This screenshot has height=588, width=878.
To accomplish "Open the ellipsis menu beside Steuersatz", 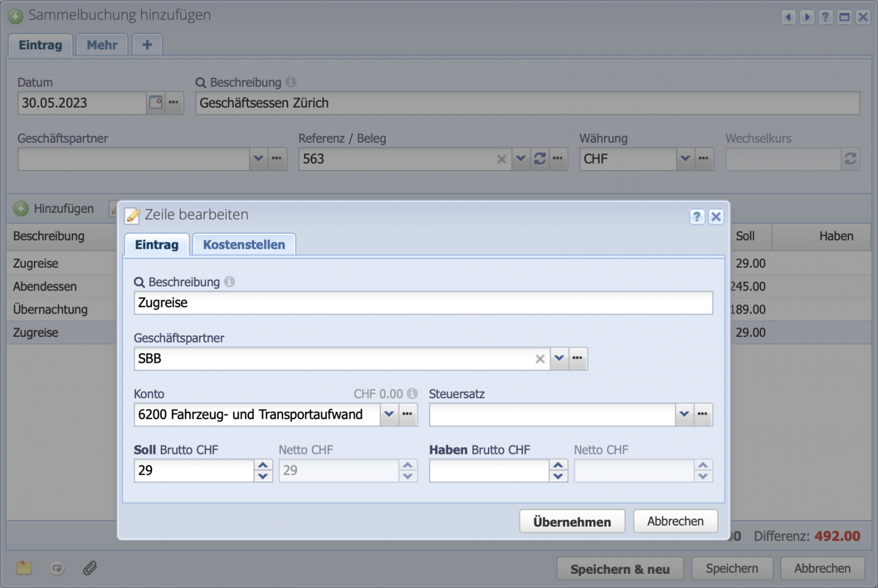I will tap(702, 414).
